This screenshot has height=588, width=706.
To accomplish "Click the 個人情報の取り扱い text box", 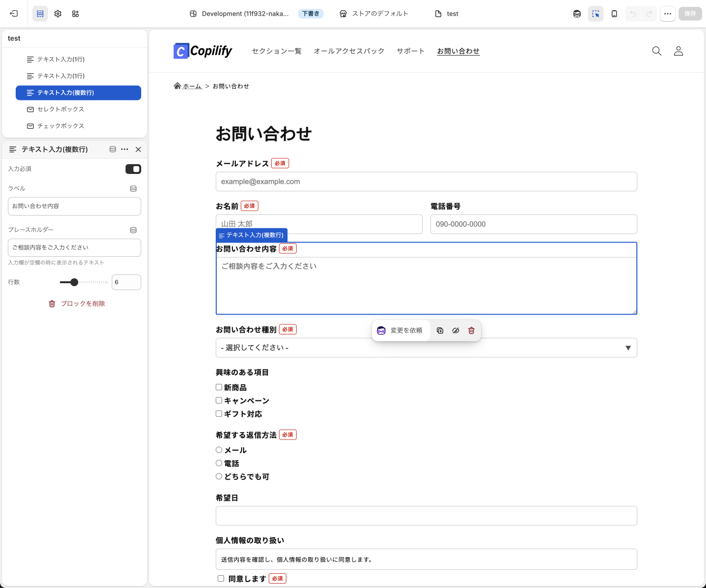I will pyautogui.click(x=427, y=560).
